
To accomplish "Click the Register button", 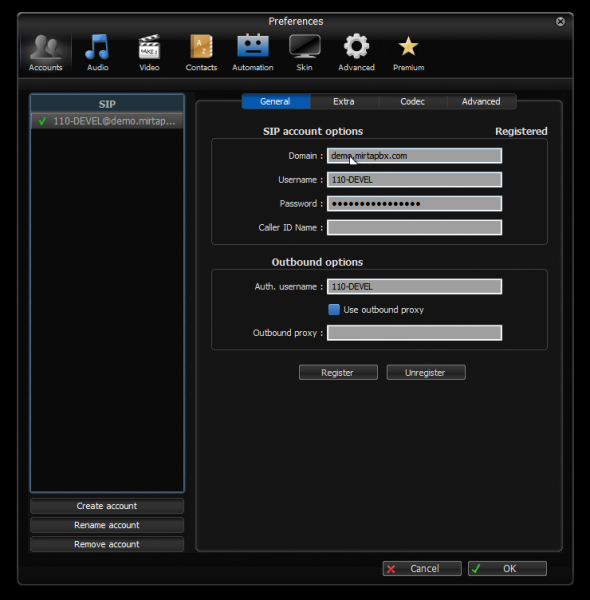I will pyautogui.click(x=338, y=372).
